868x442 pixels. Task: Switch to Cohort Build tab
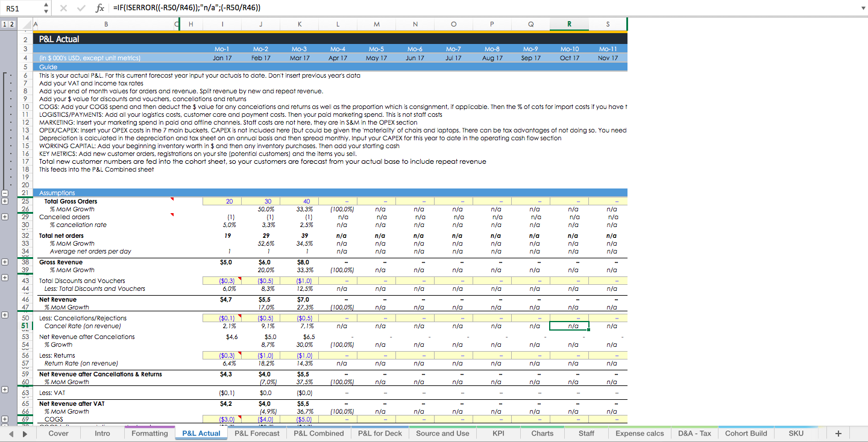[746, 434]
